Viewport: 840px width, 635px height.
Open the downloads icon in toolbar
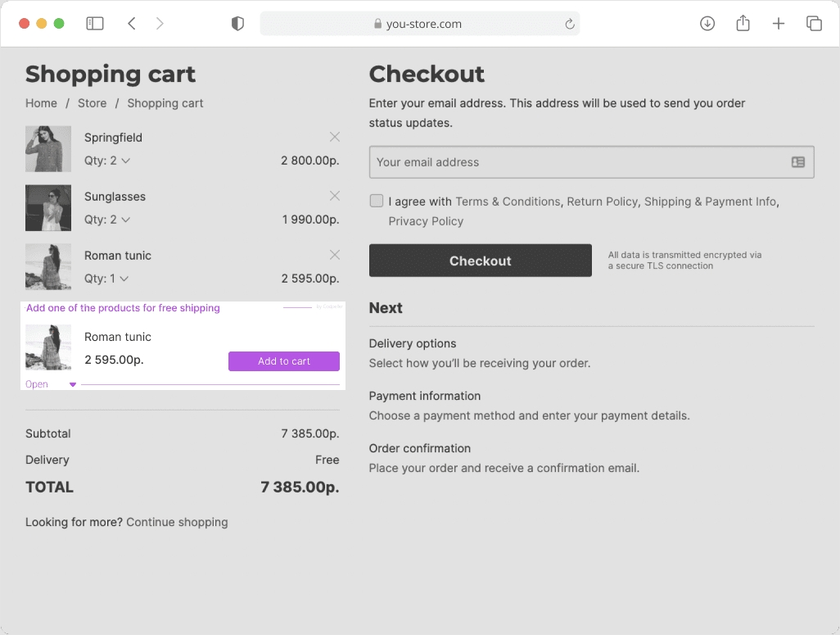[x=707, y=24]
